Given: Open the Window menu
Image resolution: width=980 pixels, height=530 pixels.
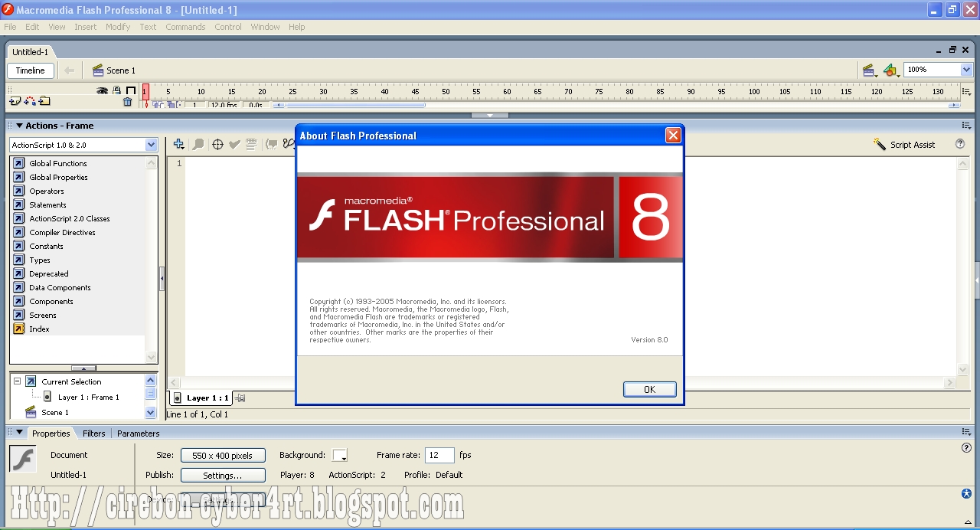Looking at the screenshot, I should 265,27.
